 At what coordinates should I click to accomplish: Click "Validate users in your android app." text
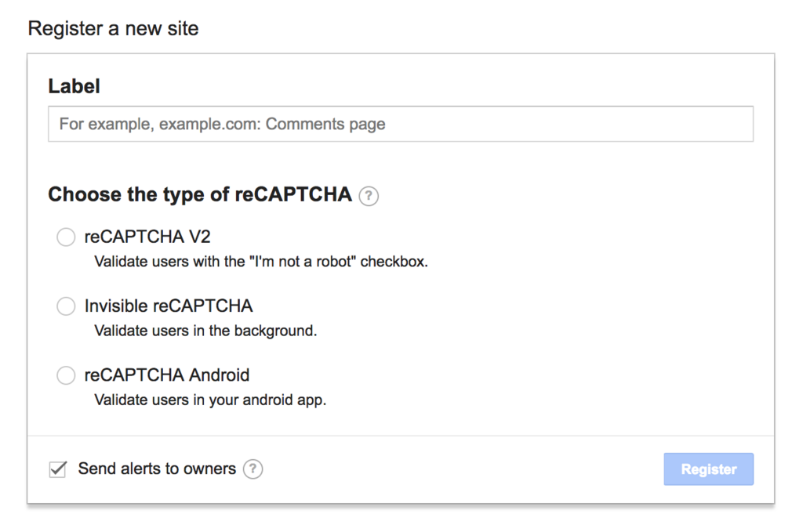tap(210, 400)
